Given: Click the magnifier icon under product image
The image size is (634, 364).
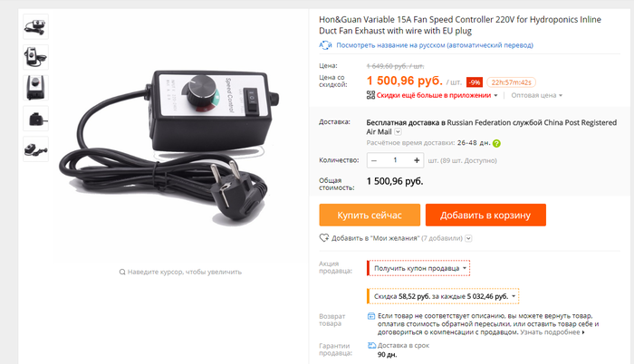Looking at the screenshot, I should click(x=122, y=272).
